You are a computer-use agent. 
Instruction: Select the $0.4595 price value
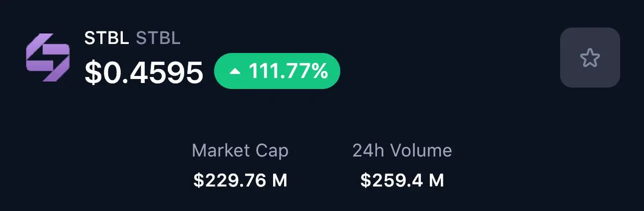[x=144, y=72]
